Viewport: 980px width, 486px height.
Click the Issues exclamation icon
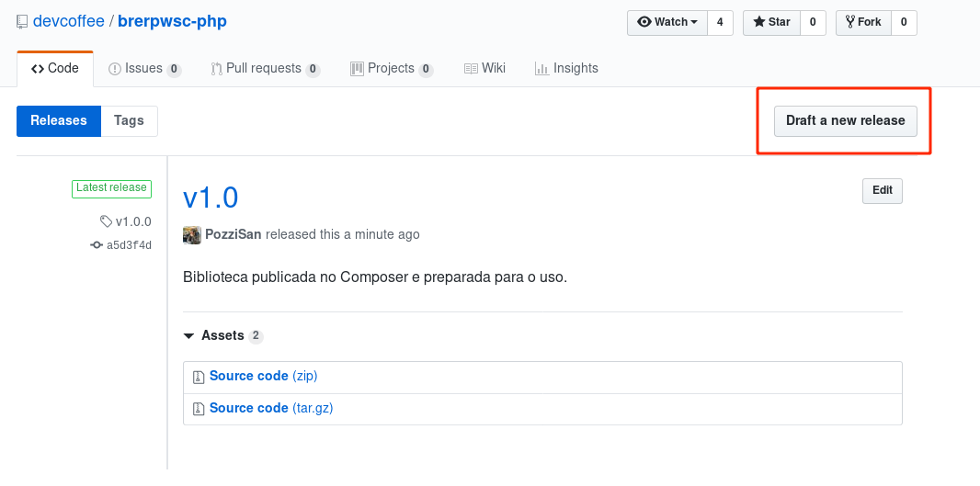[115, 69]
